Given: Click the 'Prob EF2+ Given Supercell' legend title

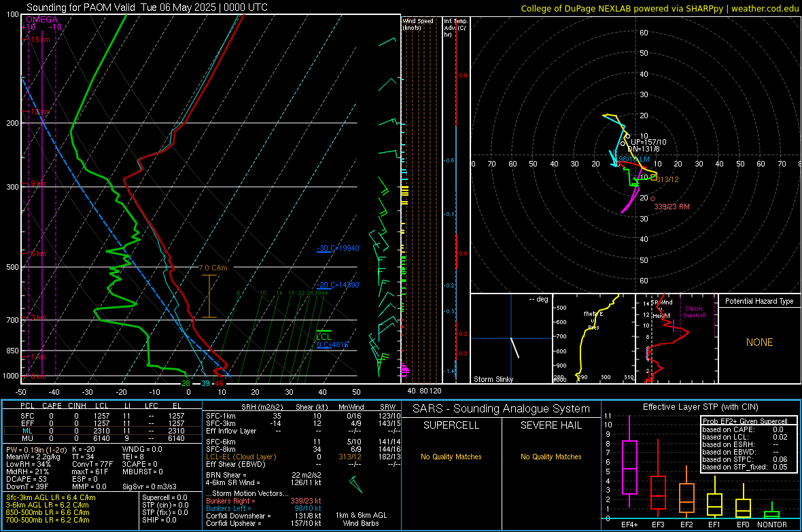Looking at the screenshot, I should (745, 421).
